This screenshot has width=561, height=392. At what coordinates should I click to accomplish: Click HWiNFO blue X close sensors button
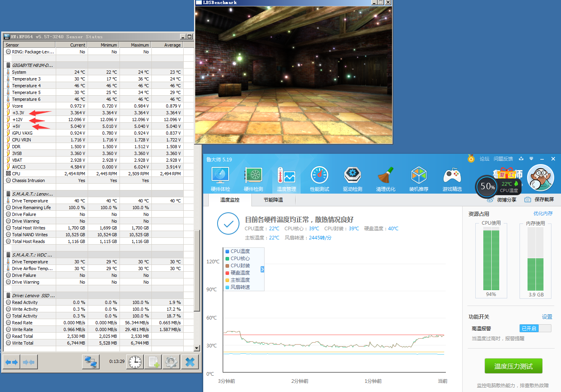(190, 362)
